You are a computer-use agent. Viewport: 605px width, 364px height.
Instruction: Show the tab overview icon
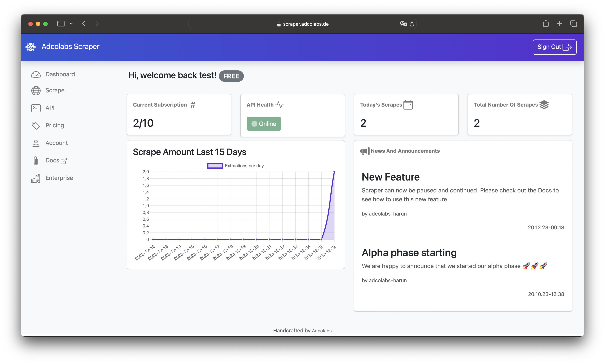pos(573,24)
